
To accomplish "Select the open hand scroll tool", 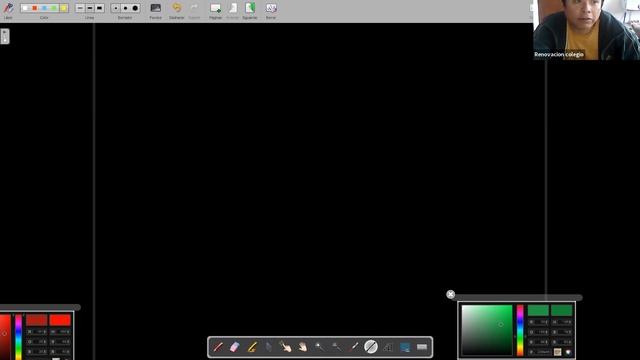I will coord(302,347).
